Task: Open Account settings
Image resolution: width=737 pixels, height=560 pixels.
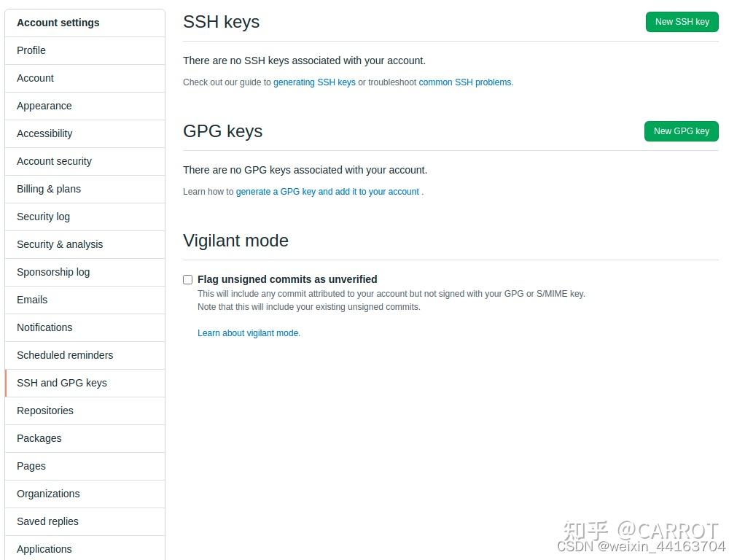Action: (x=35, y=78)
